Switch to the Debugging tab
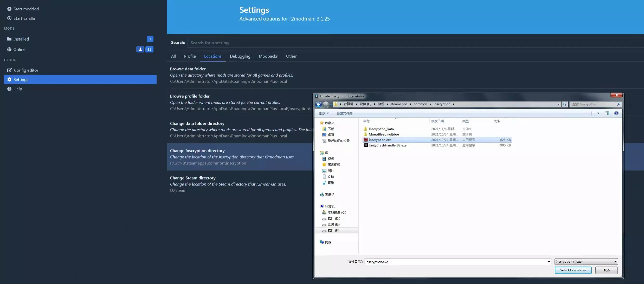 coord(240,56)
